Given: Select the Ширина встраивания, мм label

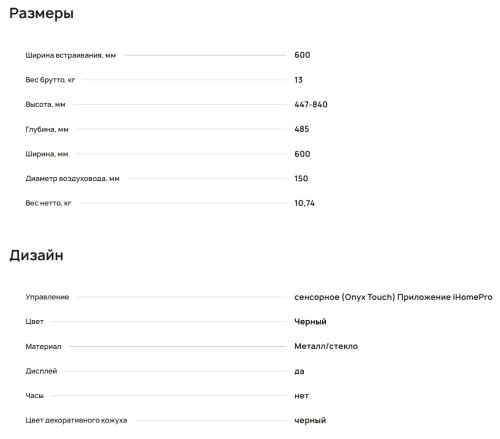Looking at the screenshot, I should pos(71,55).
